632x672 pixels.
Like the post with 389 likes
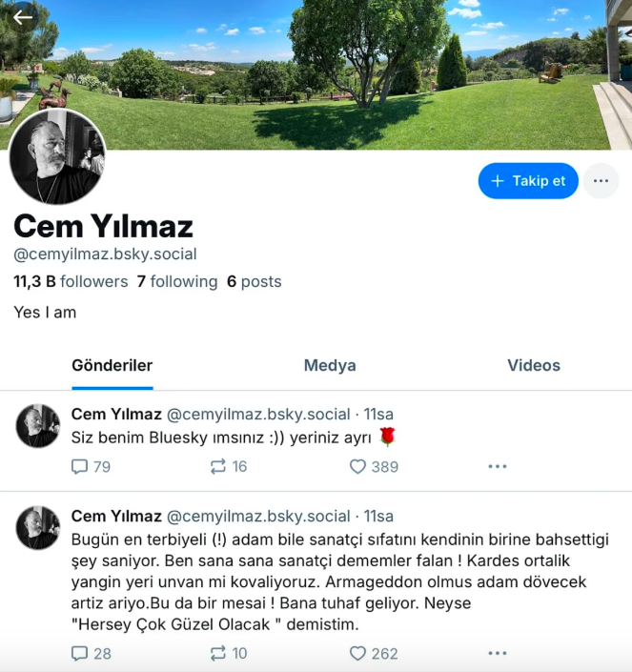374,466
